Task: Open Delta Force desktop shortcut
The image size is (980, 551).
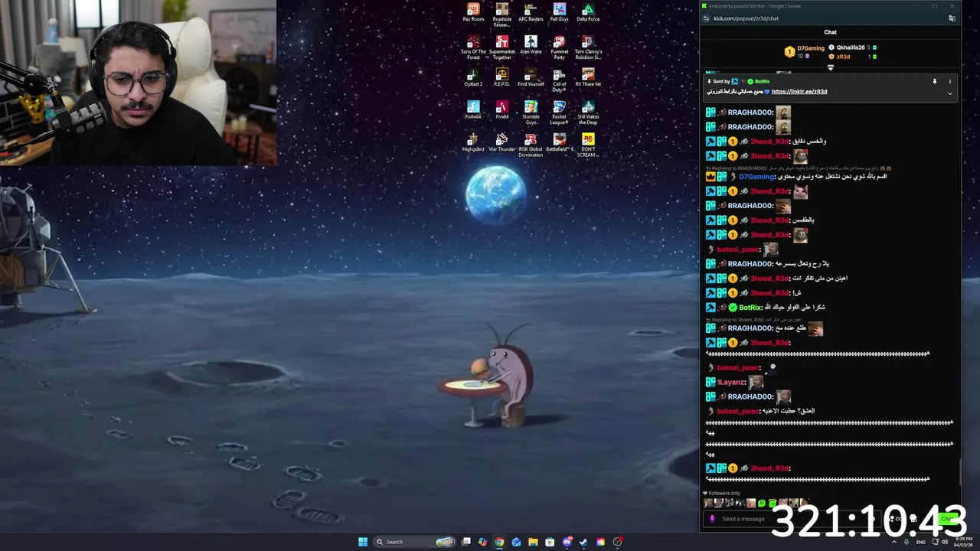Action: coord(588,13)
